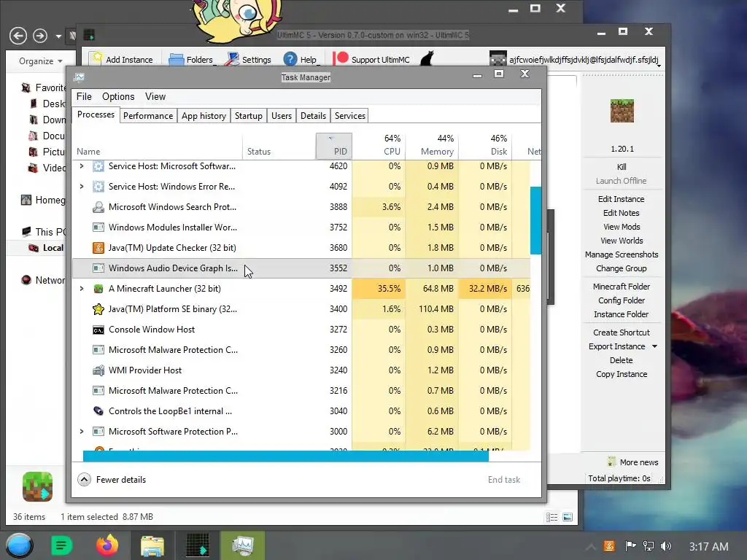Expand Microsoft Software Protection Platform row
Image resolution: width=747 pixels, height=560 pixels.
point(82,432)
